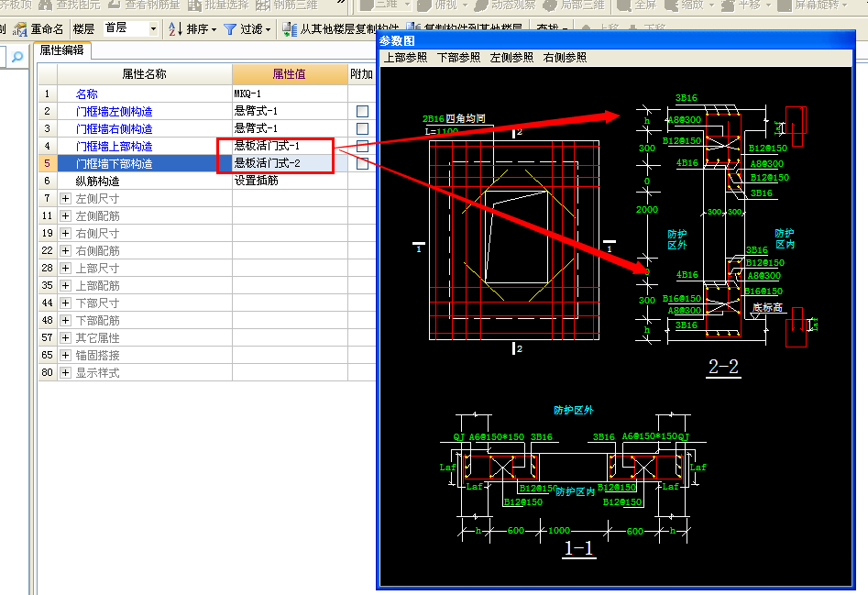Select the 属性编辑 tab

point(62,50)
